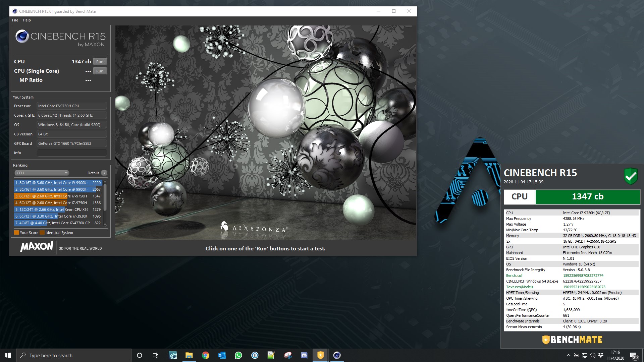Click the ranking scrollbar down arrow
Screen dimensions: 644x362
click(x=105, y=225)
